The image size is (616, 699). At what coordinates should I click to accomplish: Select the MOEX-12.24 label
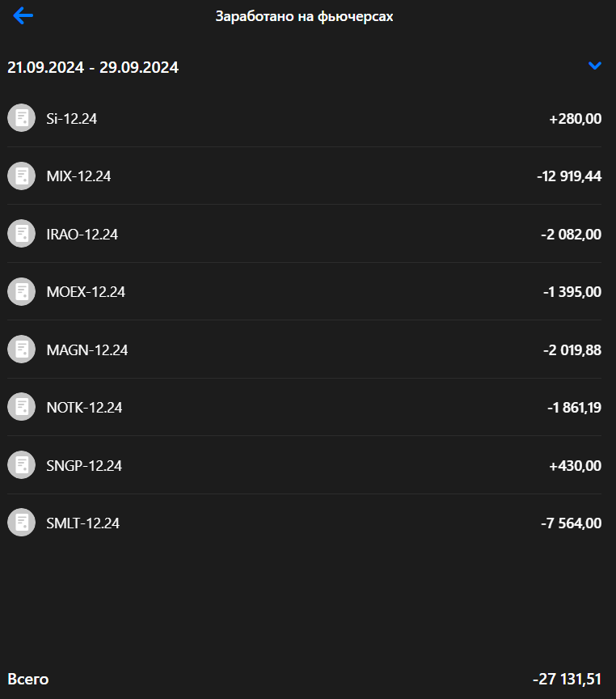pos(86,292)
